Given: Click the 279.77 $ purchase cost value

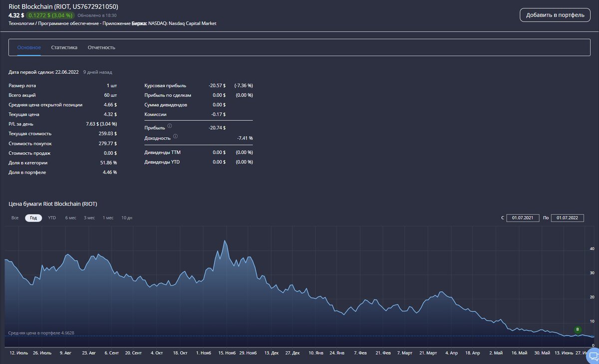Looking at the screenshot, I should (107, 144).
